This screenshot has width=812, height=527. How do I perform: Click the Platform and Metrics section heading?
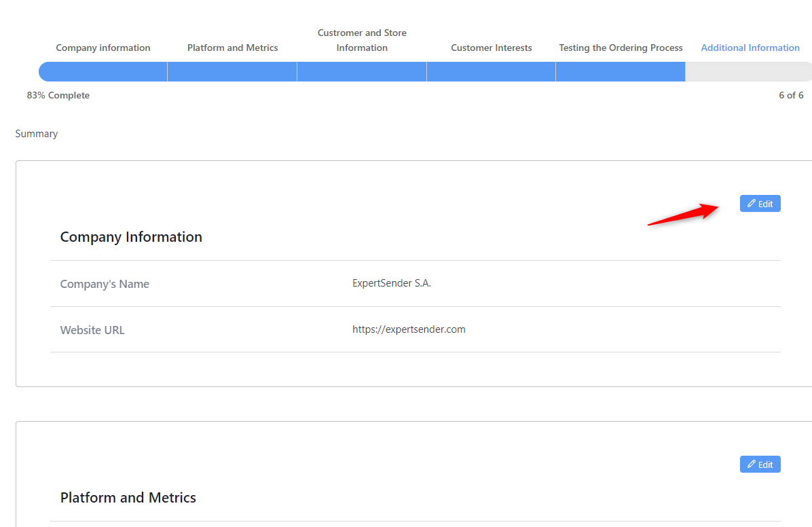[128, 498]
